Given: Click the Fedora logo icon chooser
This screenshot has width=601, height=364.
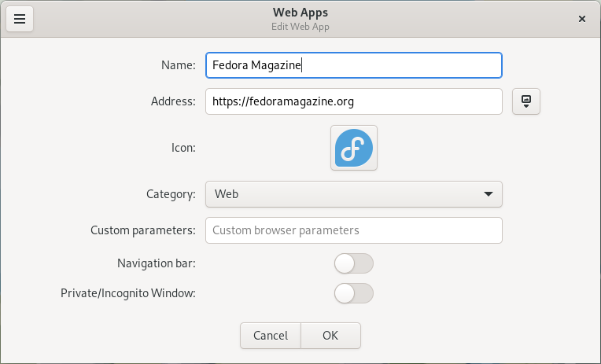Looking at the screenshot, I should pyautogui.click(x=353, y=148).
